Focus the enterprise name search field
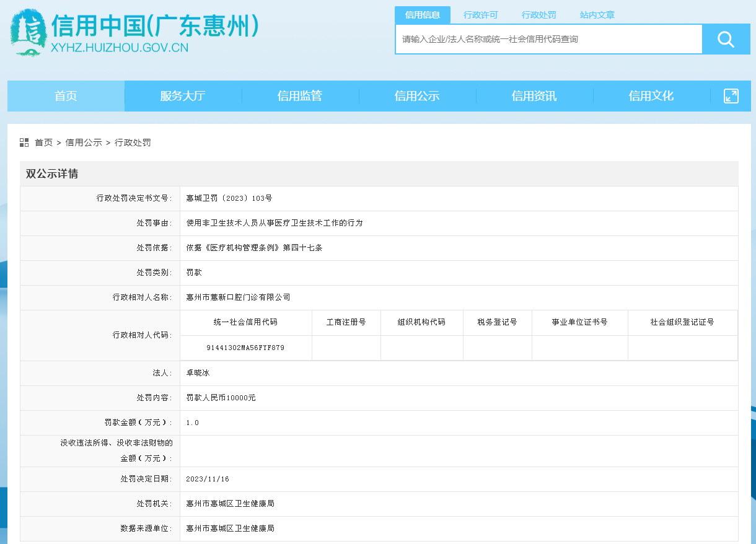Image resolution: width=756 pixels, height=544 pixels. [x=549, y=39]
